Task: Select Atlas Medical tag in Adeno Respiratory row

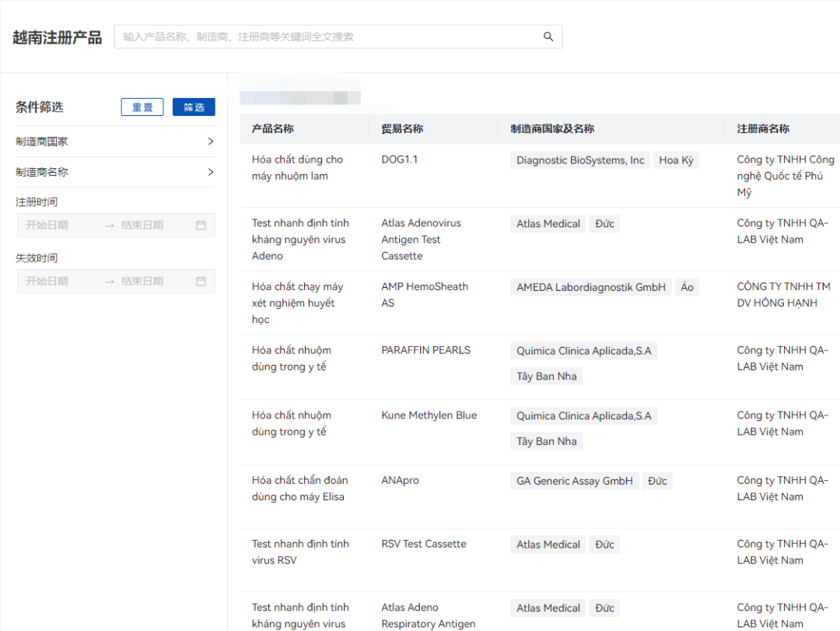Action: point(548,608)
